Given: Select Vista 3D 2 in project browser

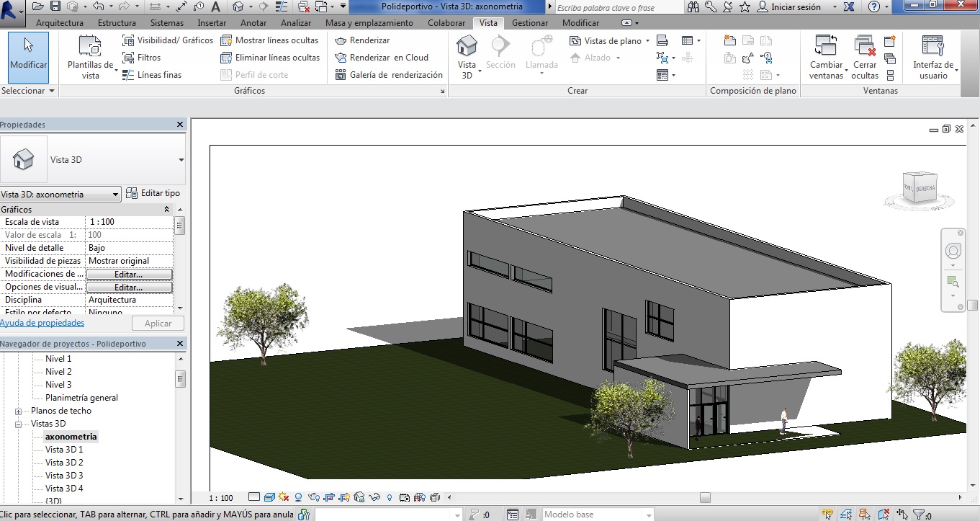Looking at the screenshot, I should 64,463.
